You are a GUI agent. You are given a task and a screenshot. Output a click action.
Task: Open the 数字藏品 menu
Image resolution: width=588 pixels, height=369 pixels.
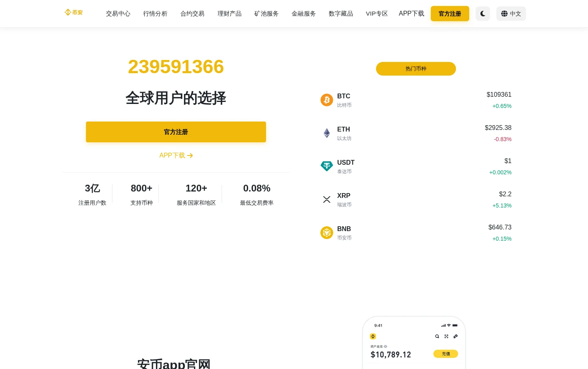tap(341, 14)
